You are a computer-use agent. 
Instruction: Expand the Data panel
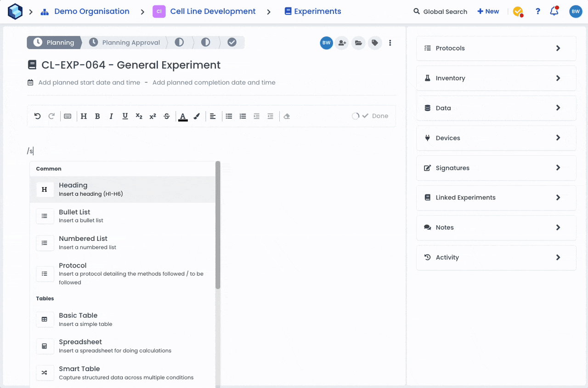click(496, 108)
